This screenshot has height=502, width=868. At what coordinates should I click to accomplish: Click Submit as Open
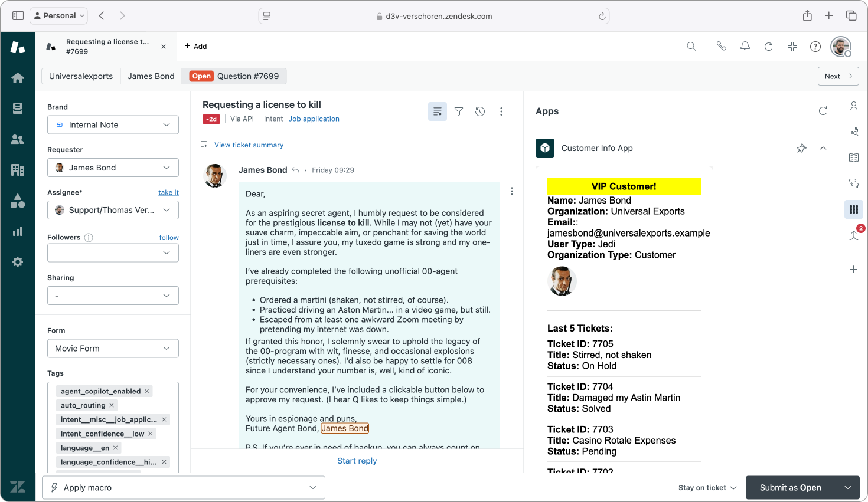pyautogui.click(x=791, y=488)
